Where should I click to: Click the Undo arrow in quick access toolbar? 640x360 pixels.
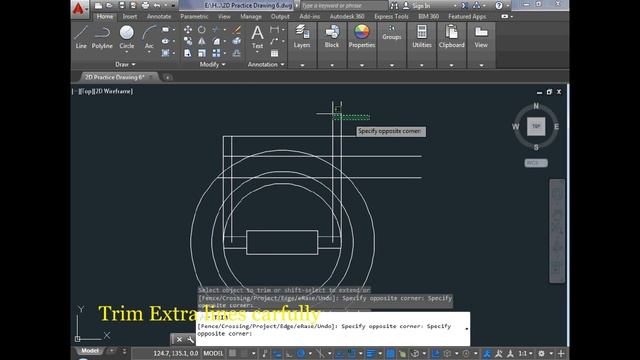click(x=157, y=6)
